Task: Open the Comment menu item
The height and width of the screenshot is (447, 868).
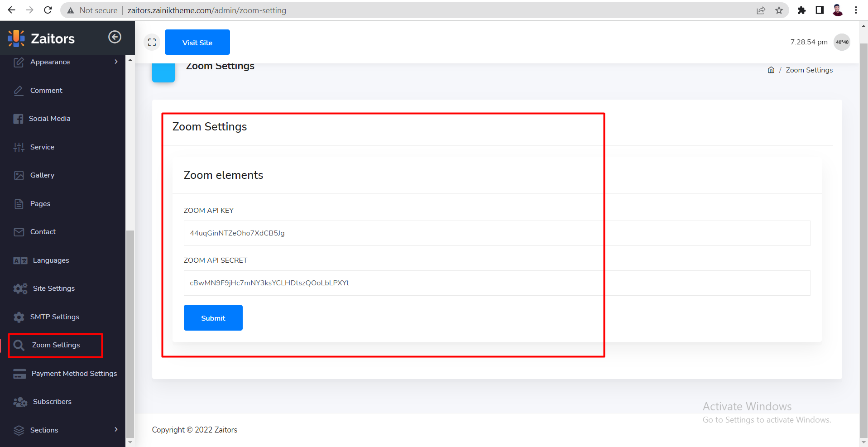Action: coord(46,91)
